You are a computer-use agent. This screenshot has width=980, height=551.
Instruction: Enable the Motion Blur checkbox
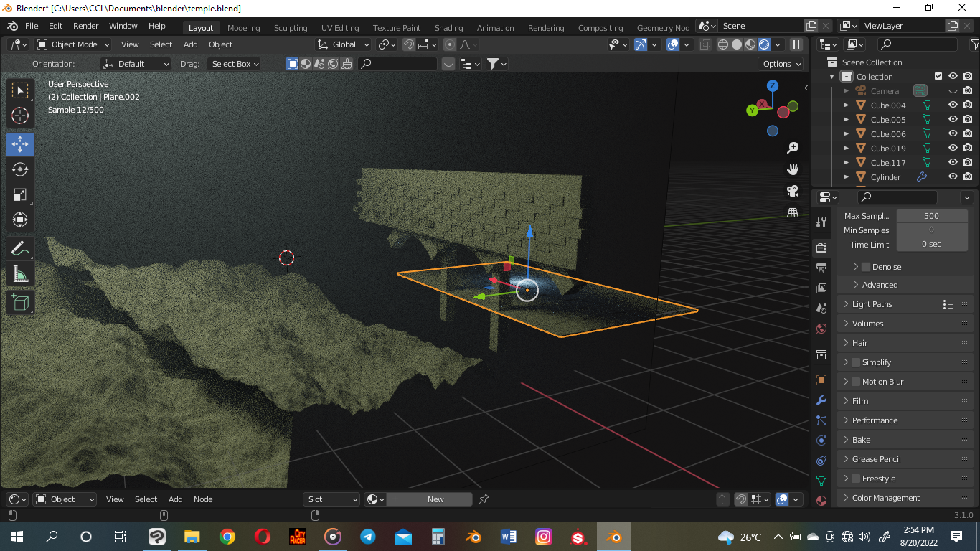(856, 382)
